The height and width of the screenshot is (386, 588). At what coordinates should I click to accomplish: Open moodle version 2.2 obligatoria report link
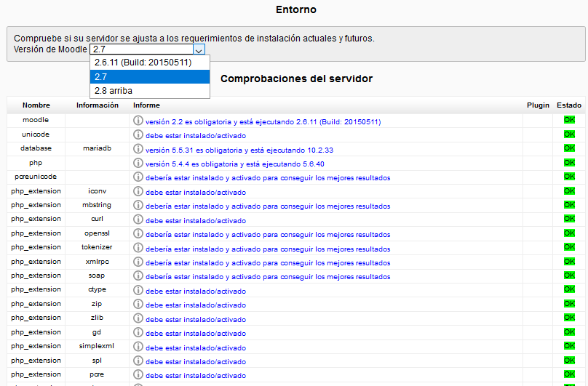click(x=263, y=122)
